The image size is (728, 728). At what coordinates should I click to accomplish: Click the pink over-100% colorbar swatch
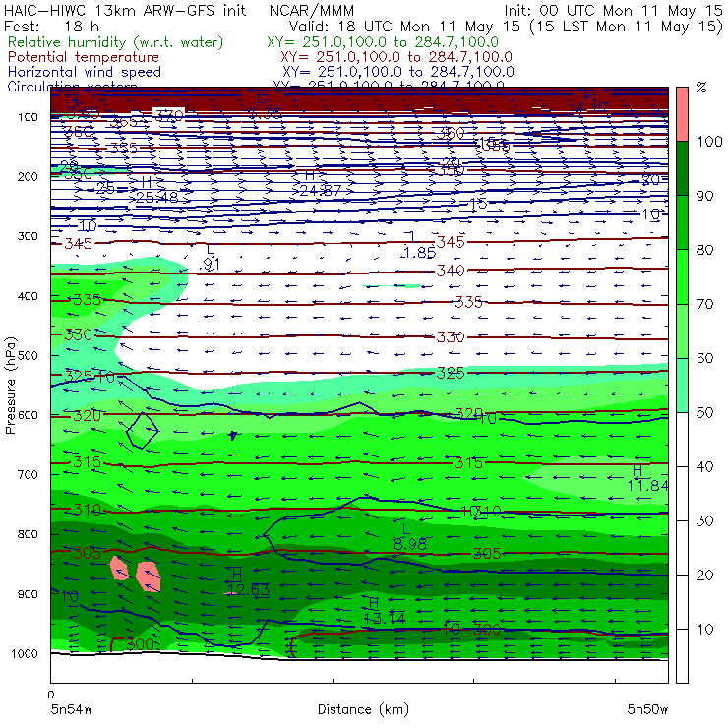(682, 114)
